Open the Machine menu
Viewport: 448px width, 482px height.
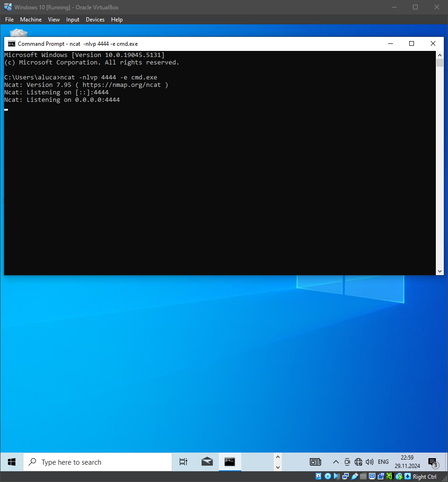point(31,19)
